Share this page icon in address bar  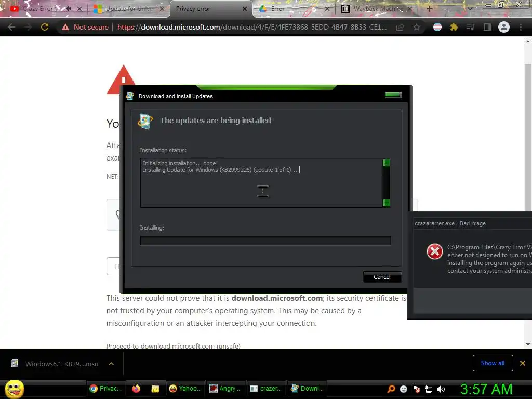click(400, 27)
